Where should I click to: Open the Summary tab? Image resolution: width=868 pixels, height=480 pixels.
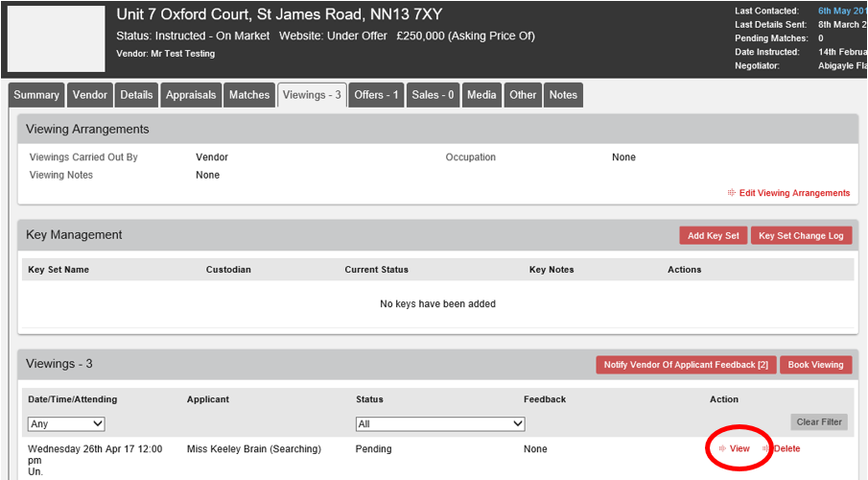(36, 95)
